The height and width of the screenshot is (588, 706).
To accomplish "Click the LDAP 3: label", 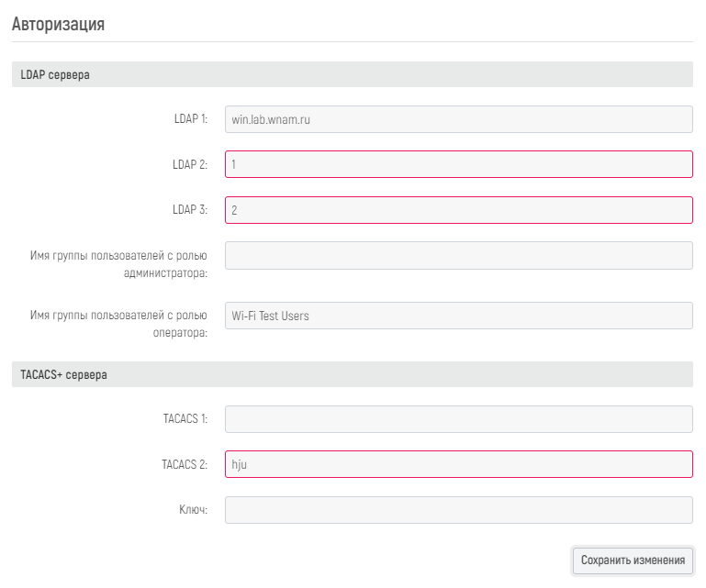I will 191,210.
